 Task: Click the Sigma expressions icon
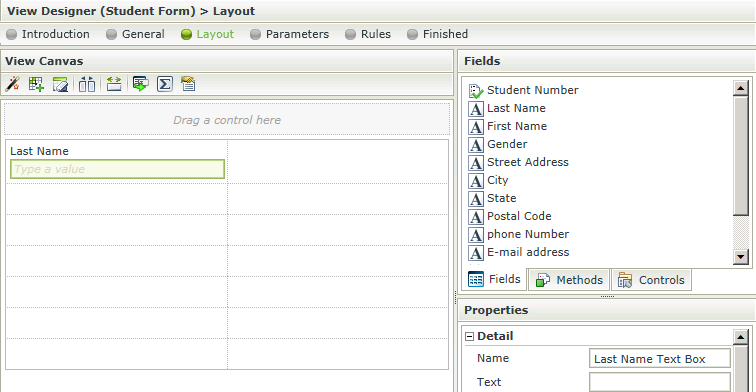(x=165, y=84)
